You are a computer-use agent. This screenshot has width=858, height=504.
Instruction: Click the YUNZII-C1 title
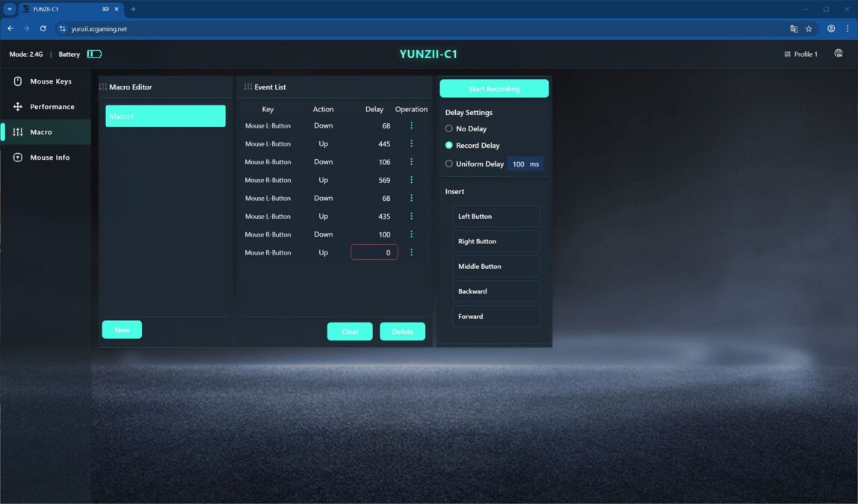tap(428, 54)
